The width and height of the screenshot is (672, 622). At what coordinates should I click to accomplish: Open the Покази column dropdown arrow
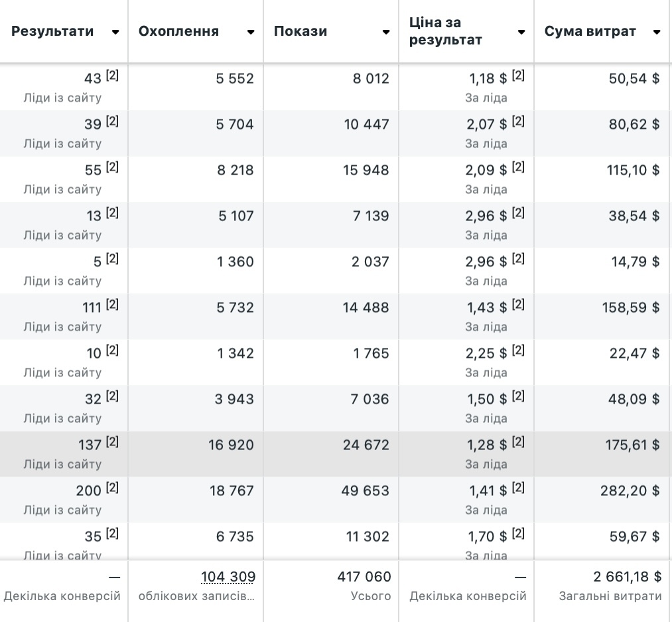(x=386, y=32)
